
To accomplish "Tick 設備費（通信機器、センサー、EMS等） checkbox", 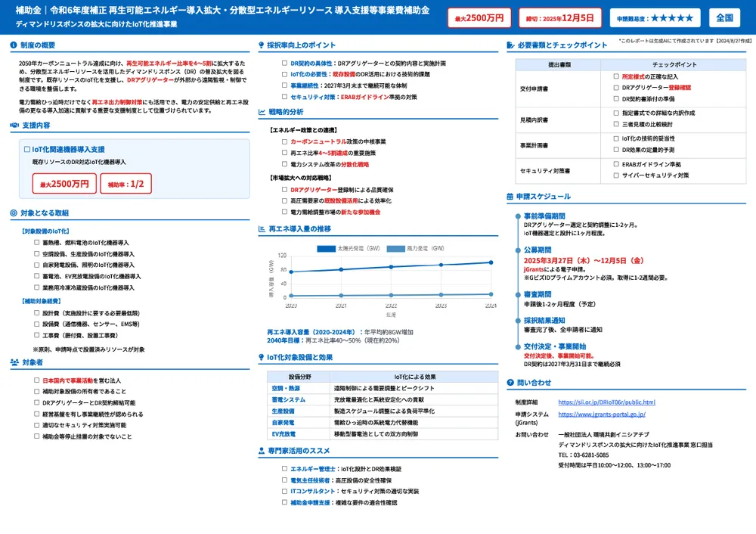I will click(x=36, y=324).
